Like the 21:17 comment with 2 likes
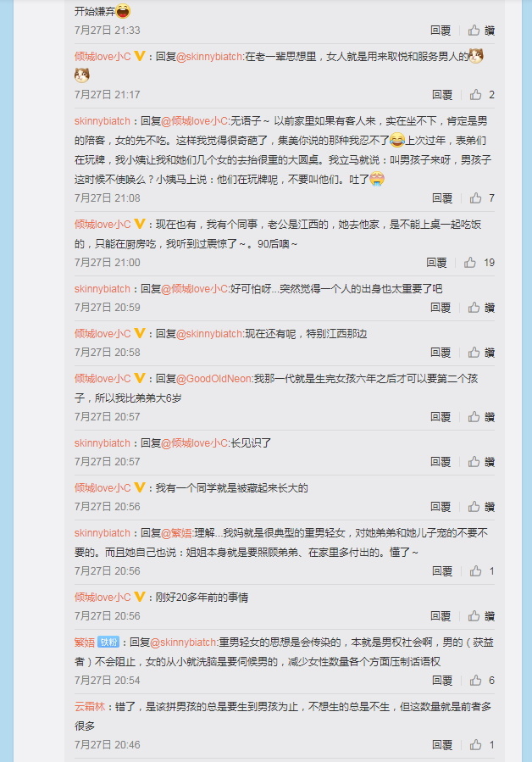Screen dimensions: 532x762 coord(482,95)
